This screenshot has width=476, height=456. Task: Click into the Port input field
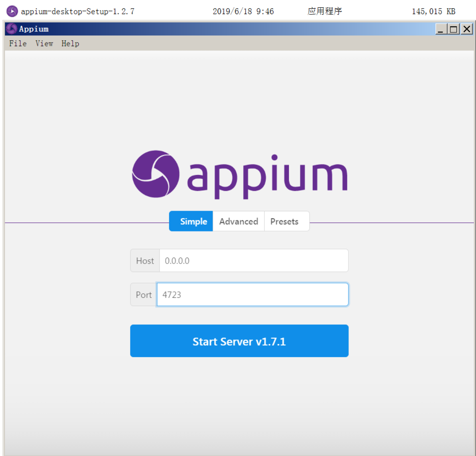tap(252, 295)
